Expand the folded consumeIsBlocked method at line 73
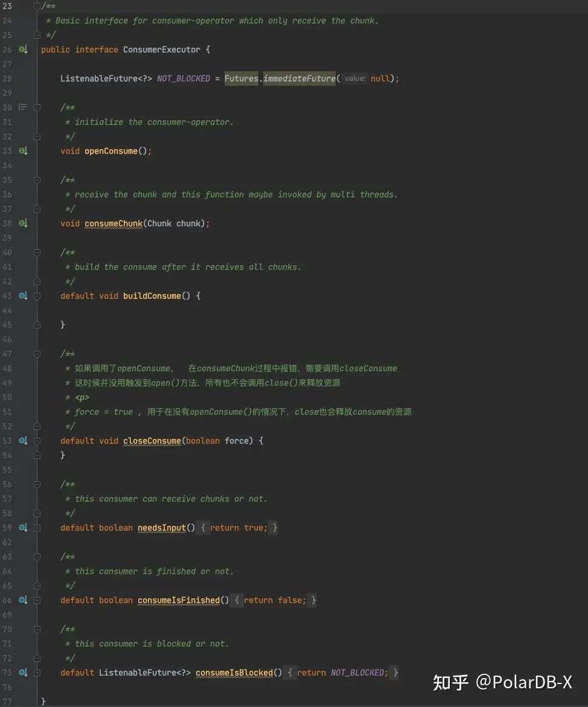The image size is (588, 707). (x=37, y=672)
